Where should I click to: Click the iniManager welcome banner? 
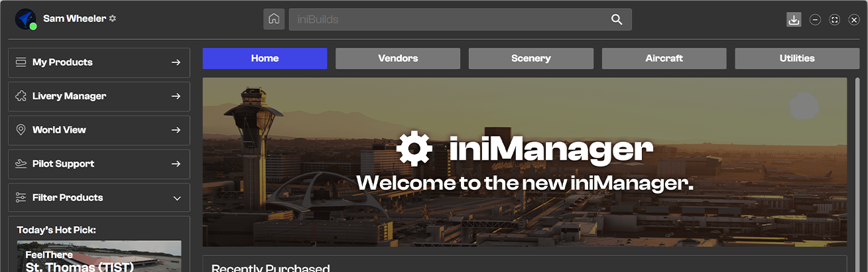pos(525,162)
